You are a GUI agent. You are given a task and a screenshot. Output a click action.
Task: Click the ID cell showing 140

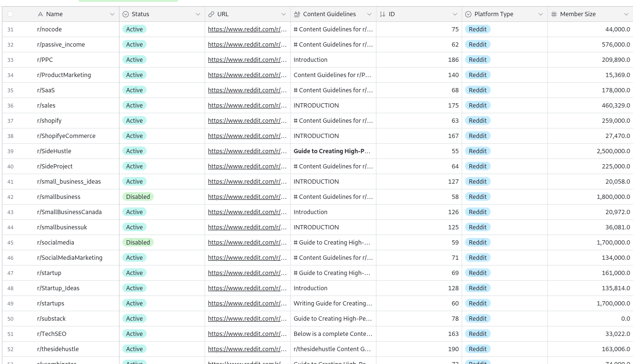(x=419, y=75)
